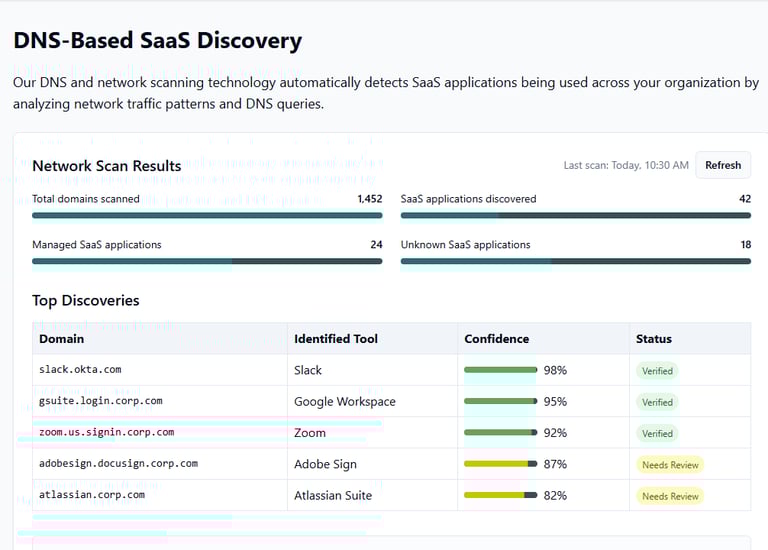Viewport: 768px width, 550px height.
Task: Click the Verified badge for Zoom
Action: [x=657, y=433]
